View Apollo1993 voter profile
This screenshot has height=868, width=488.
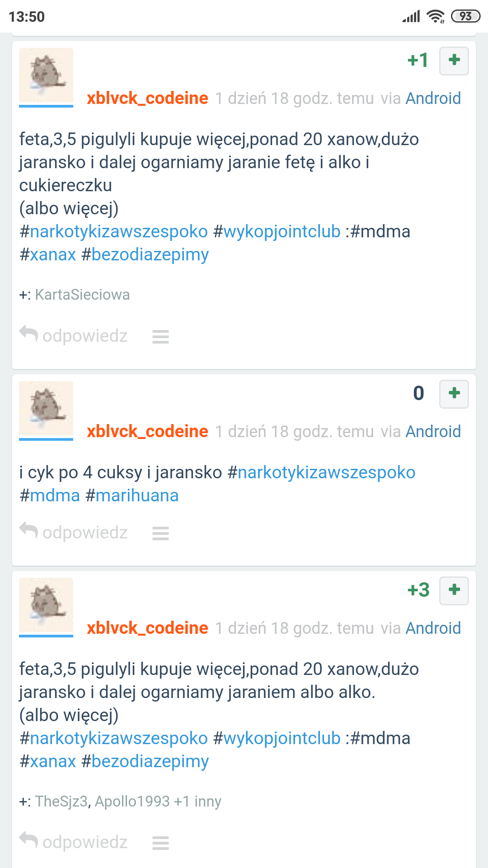[x=132, y=802]
